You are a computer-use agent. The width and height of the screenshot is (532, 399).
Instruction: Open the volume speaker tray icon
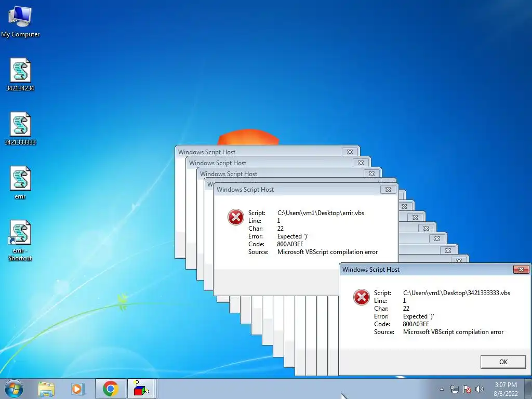480,389
